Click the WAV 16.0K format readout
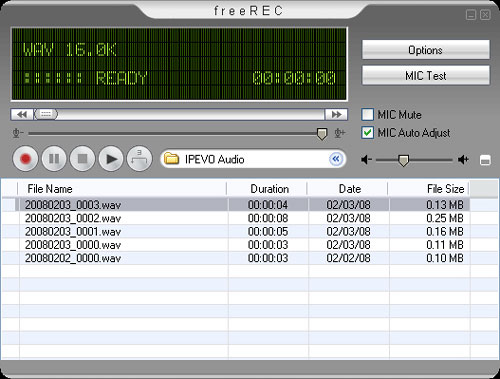This screenshot has width=500, height=379. click(70, 50)
